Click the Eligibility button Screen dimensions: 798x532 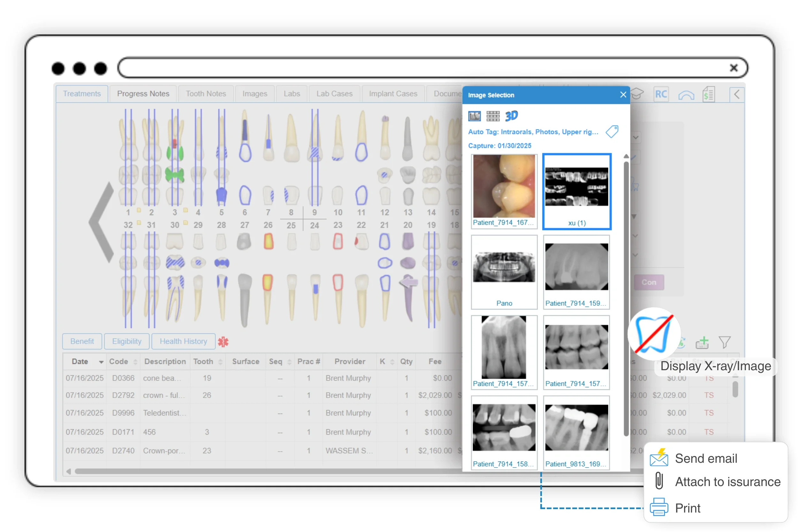pos(126,341)
